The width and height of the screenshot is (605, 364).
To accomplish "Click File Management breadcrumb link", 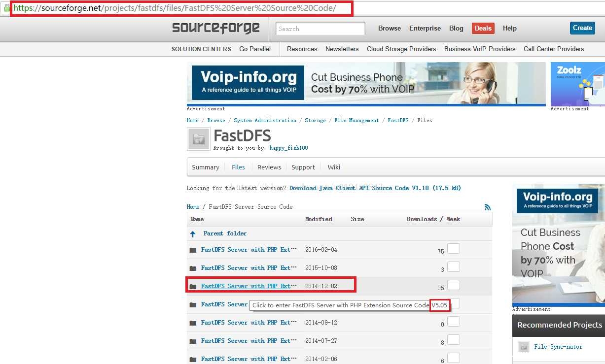I will point(356,120).
